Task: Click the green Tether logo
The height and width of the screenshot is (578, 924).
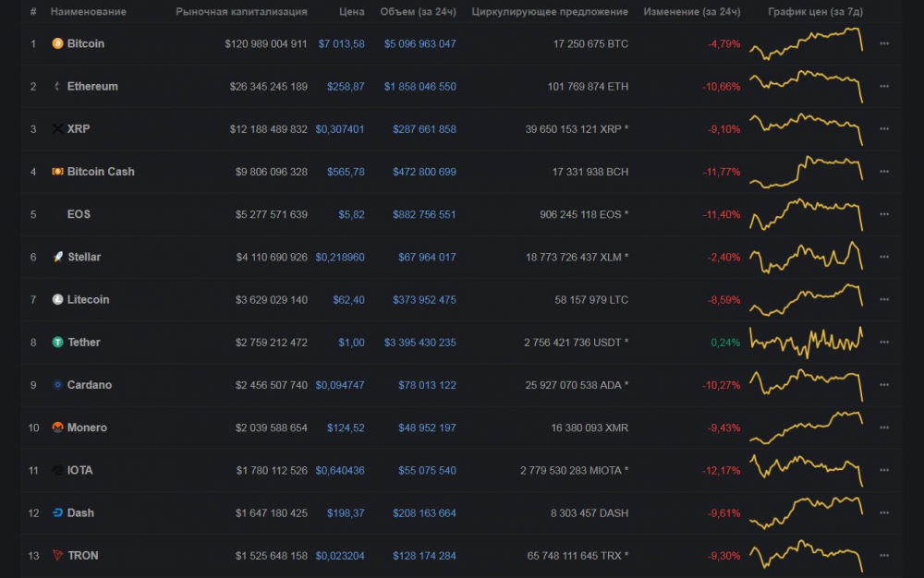Action: 57,343
